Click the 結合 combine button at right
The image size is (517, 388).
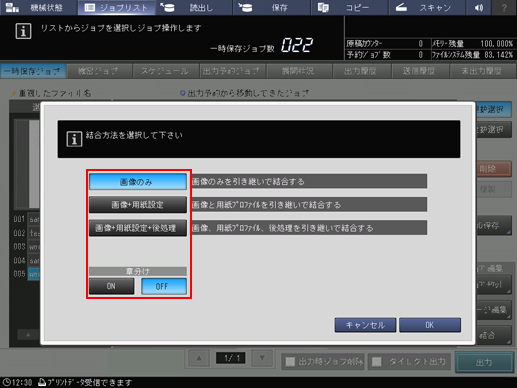click(x=494, y=335)
